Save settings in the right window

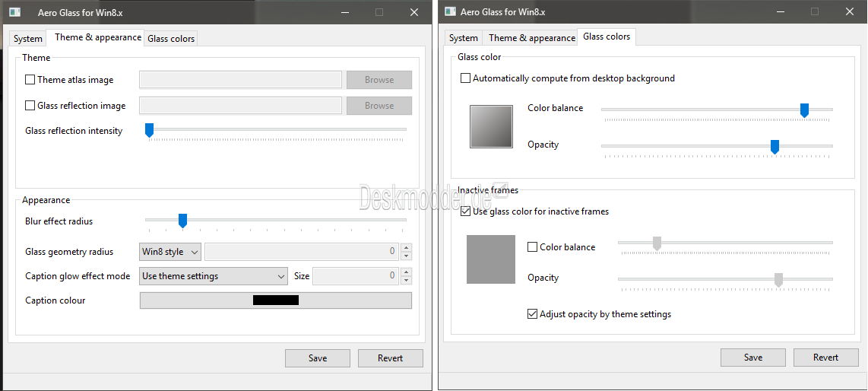[753, 358]
